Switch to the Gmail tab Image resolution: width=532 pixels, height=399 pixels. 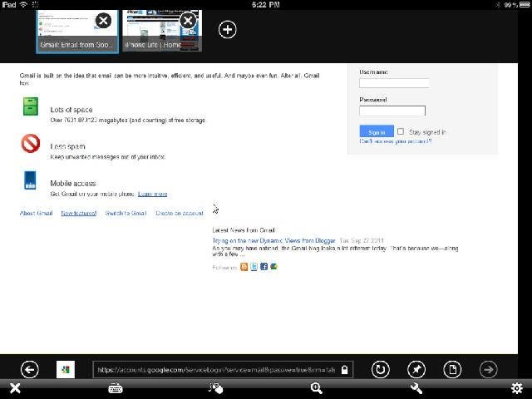[x=77, y=32]
